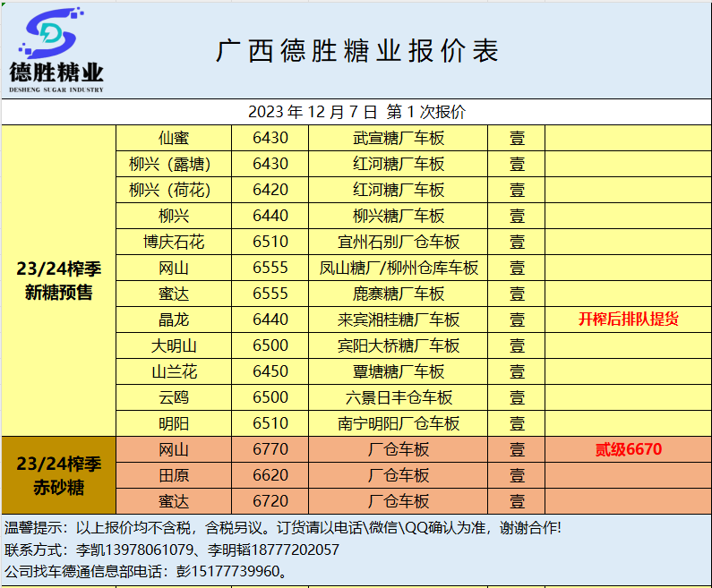Image resolution: width=712 pixels, height=588 pixels.
Task: Select the 武宣糖厂车板 delivery cell
Action: tap(399, 138)
